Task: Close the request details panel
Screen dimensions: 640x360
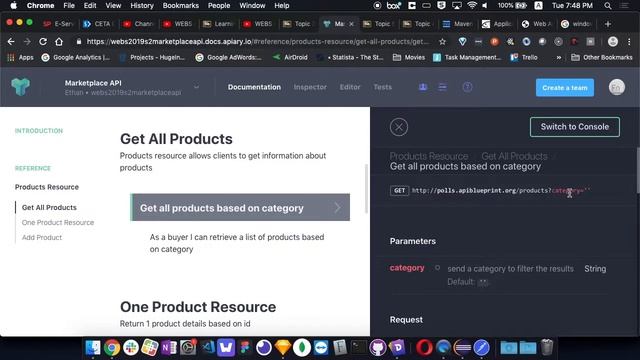Action: 399,127
